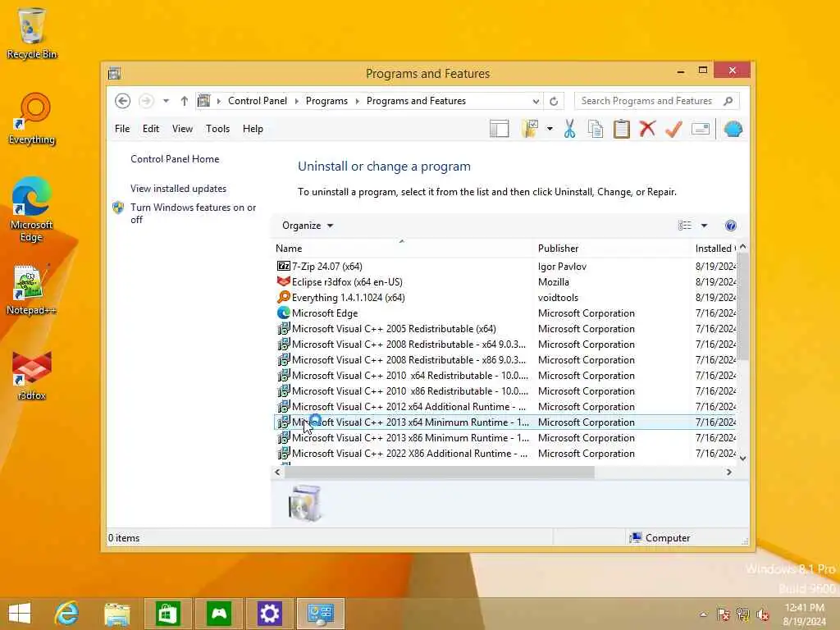Open the Edit menu
The image size is (840, 630).
point(151,129)
